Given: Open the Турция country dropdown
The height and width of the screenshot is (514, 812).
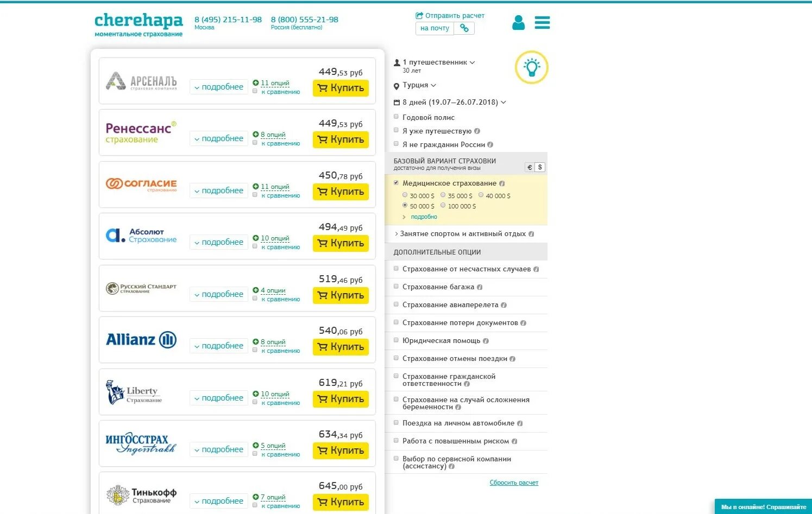Looking at the screenshot, I should pos(415,85).
